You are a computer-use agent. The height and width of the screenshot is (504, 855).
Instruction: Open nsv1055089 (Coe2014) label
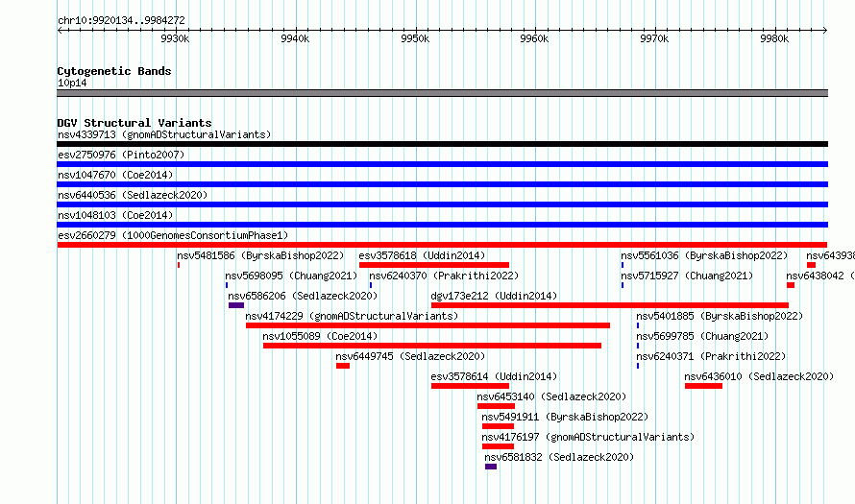[x=320, y=336]
